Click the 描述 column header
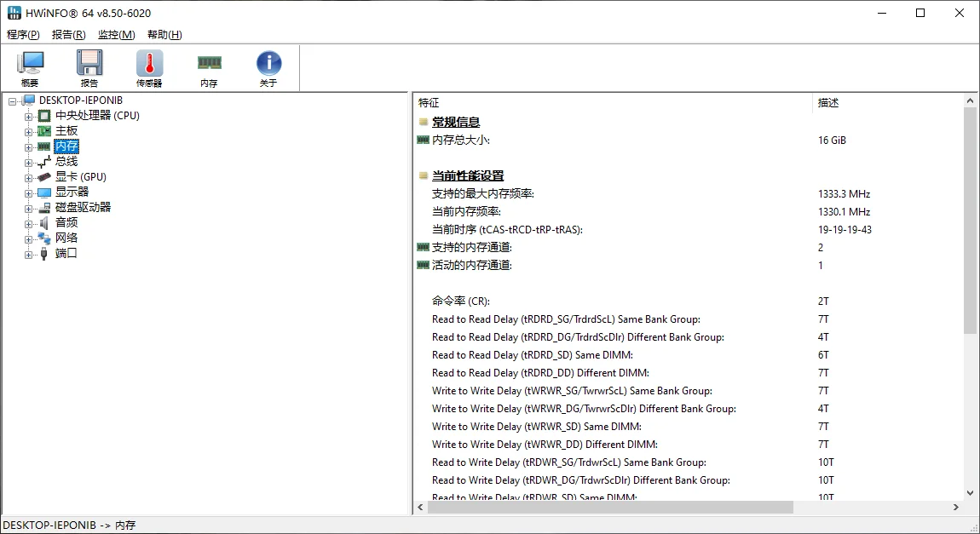This screenshot has height=534, width=980. [887, 102]
